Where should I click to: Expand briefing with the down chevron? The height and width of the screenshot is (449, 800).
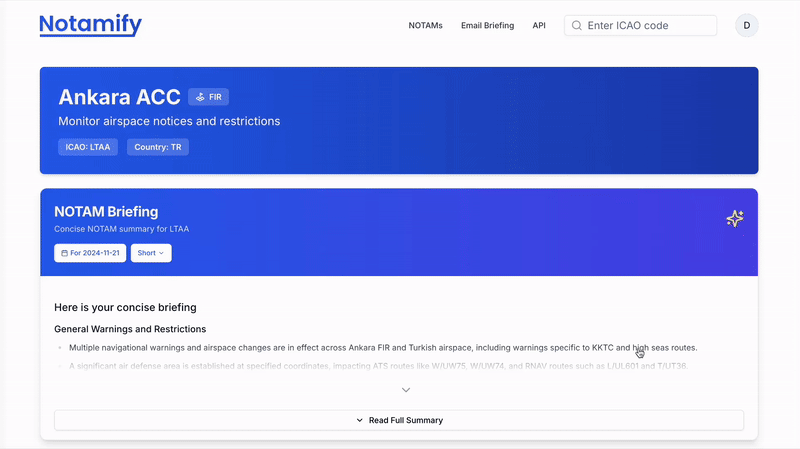tap(406, 390)
